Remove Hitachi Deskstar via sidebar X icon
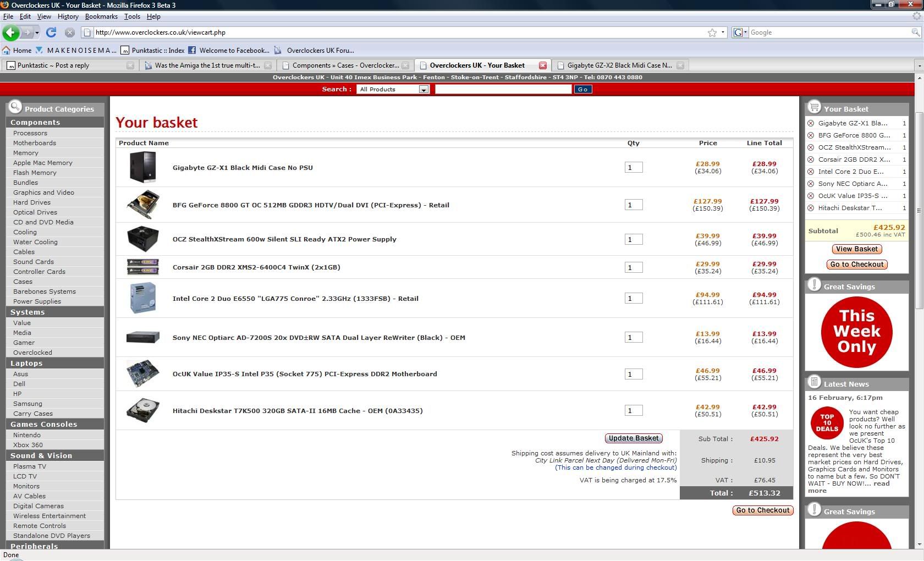Screen dimensions: 924x561 [811, 208]
